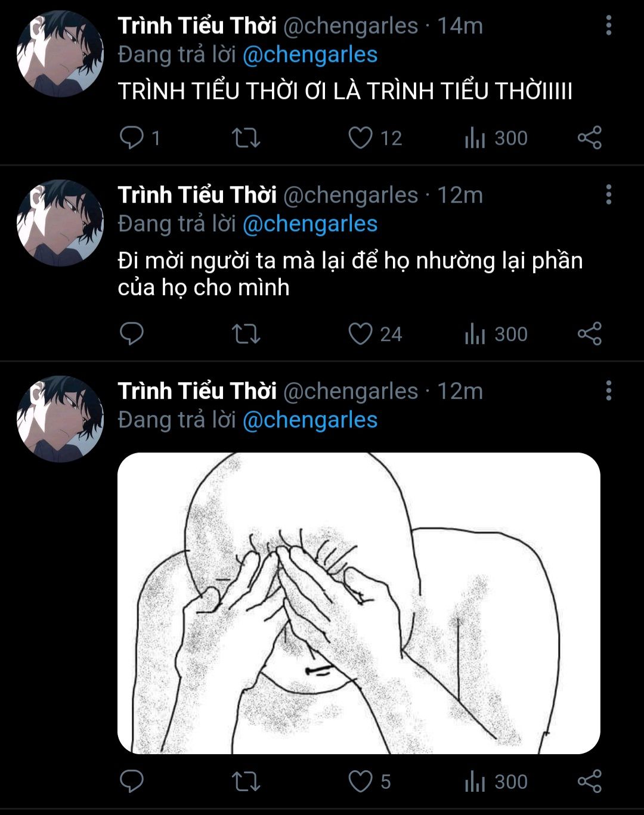Open more options for second tweet
Image resolution: width=644 pixels, height=815 pixels.
[x=608, y=195]
